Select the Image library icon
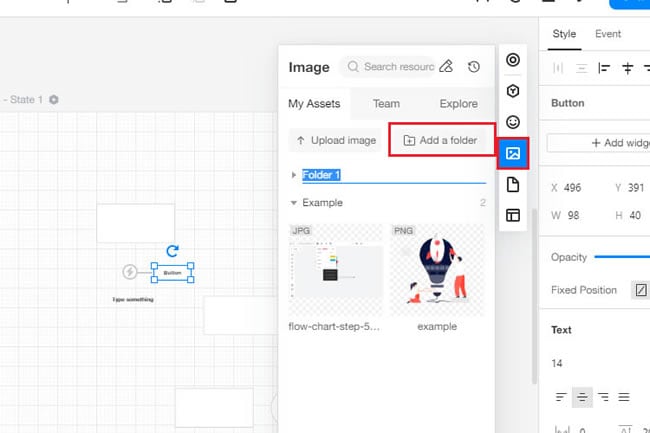This screenshot has width=650, height=433. [513, 153]
